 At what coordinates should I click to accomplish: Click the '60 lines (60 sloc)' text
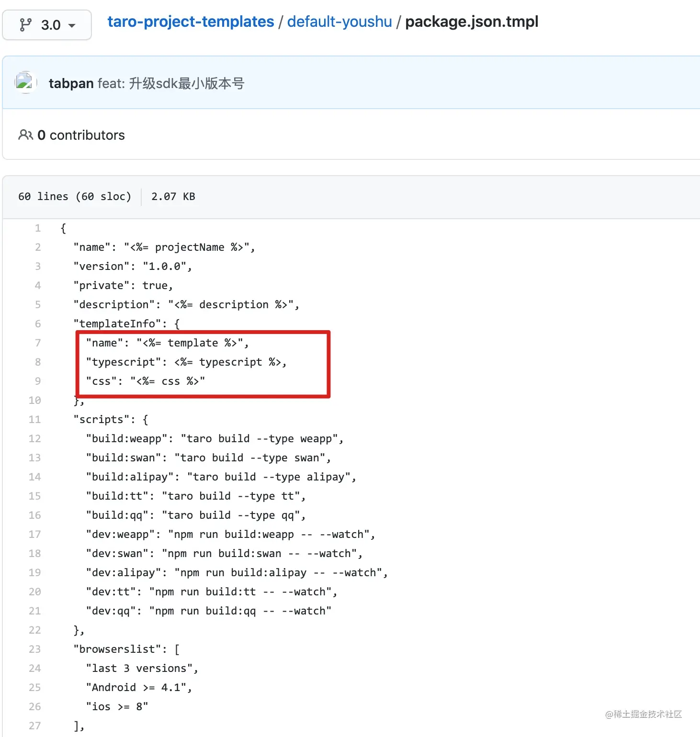[75, 196]
